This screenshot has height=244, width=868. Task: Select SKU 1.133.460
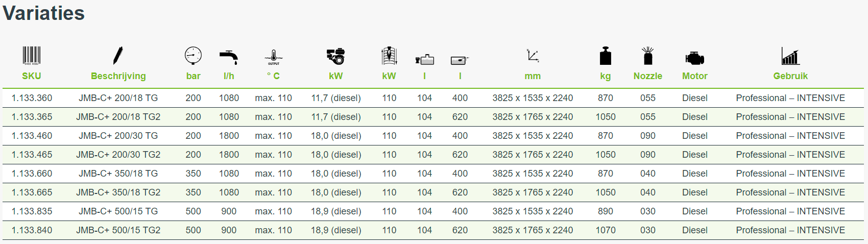(32, 136)
